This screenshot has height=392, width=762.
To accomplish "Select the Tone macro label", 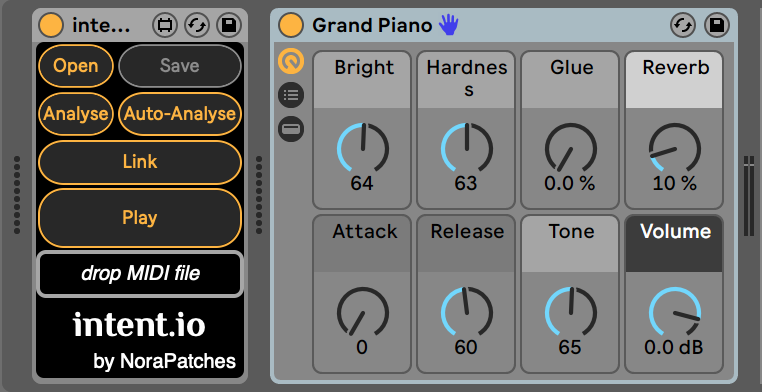I will (571, 232).
